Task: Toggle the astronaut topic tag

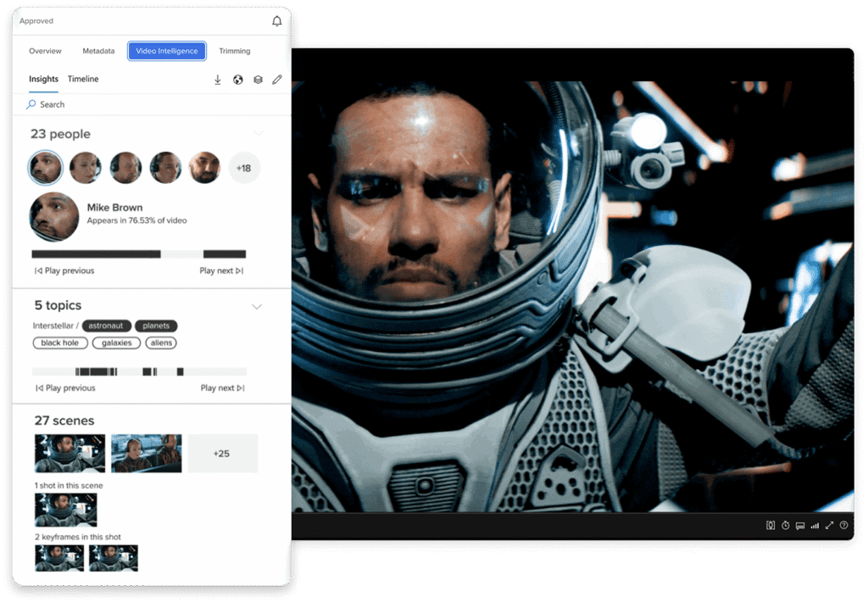Action: point(106,326)
